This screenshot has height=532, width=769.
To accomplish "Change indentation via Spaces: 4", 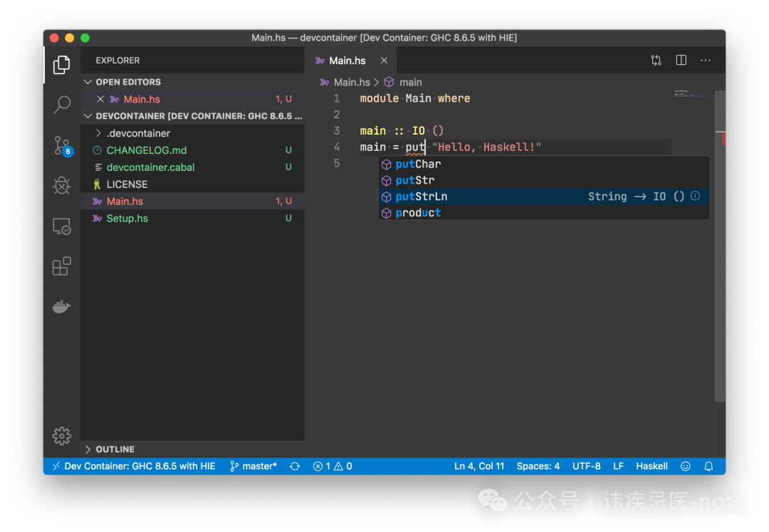I will 538,466.
